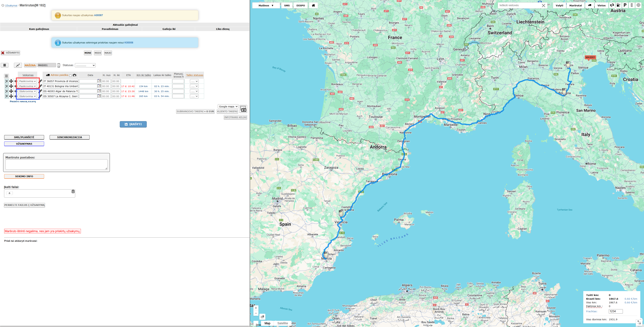The height and width of the screenshot is (327, 644).
Task: Open Vietos on the map toolbar
Action: click(602, 6)
